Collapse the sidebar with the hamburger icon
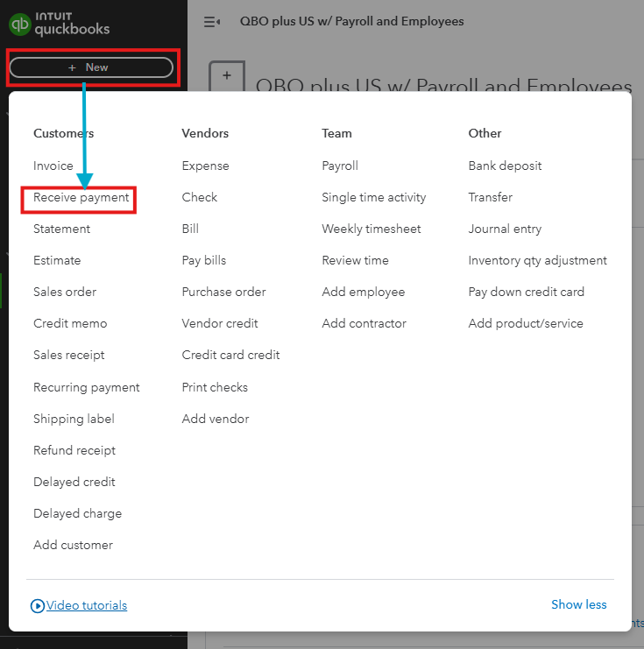This screenshot has height=649, width=644. click(x=212, y=22)
